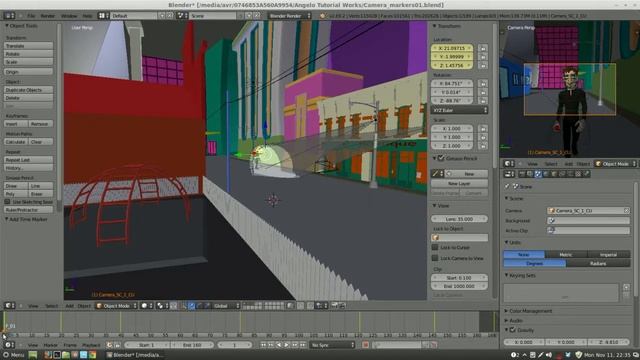Click the play reverse button in timeline

pos(279,345)
